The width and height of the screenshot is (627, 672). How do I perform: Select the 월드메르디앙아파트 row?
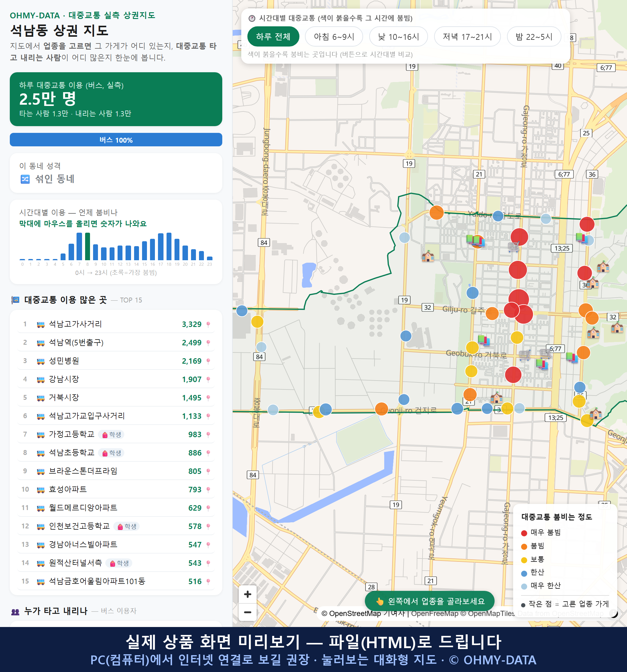[116, 507]
